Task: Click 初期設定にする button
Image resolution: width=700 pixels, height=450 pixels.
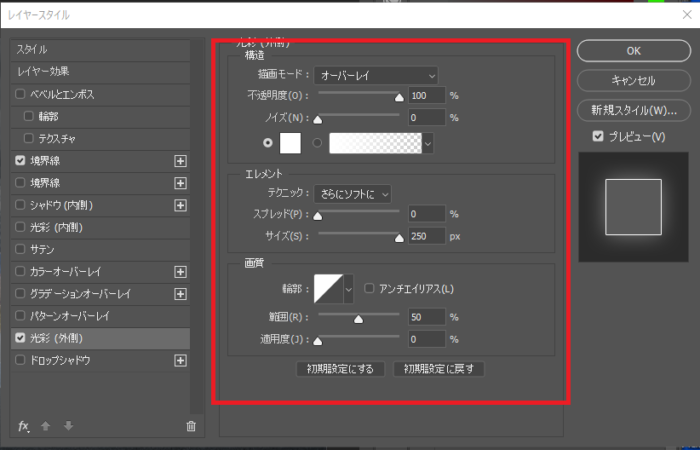Action: point(340,369)
